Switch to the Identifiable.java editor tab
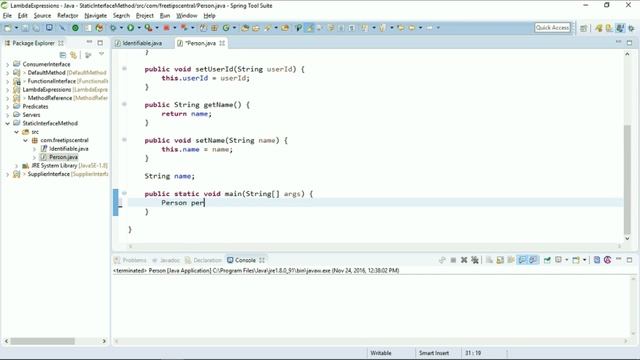The width and height of the screenshot is (640, 360). tap(139, 43)
